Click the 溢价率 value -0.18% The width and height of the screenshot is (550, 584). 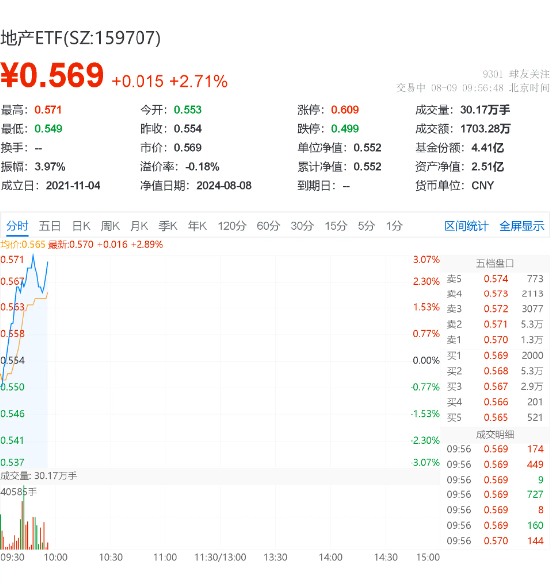pos(202,166)
